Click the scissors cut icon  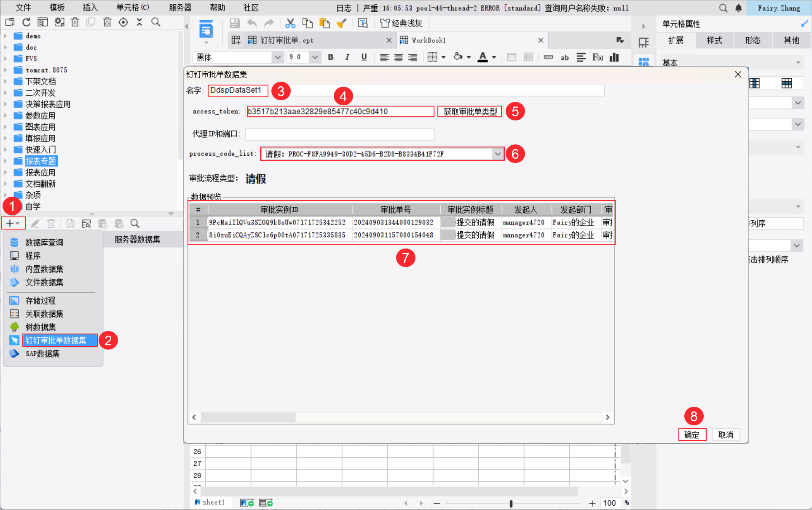coord(290,23)
